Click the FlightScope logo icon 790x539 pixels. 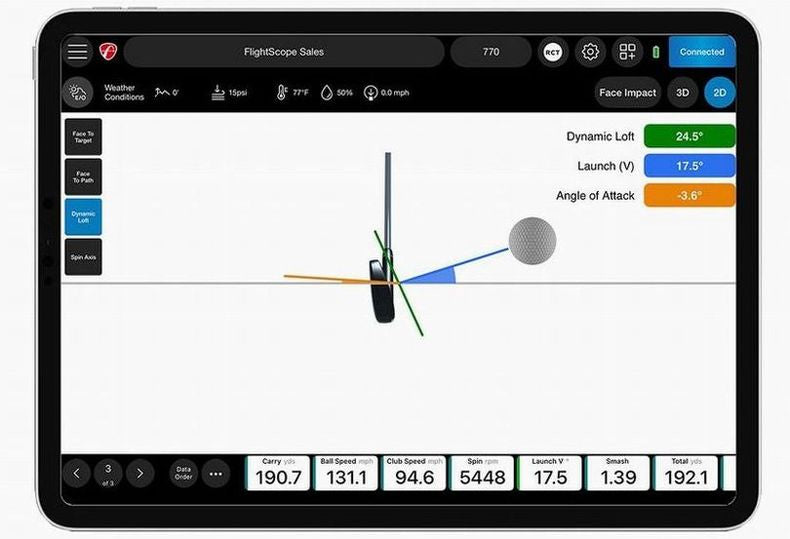[x=108, y=52]
